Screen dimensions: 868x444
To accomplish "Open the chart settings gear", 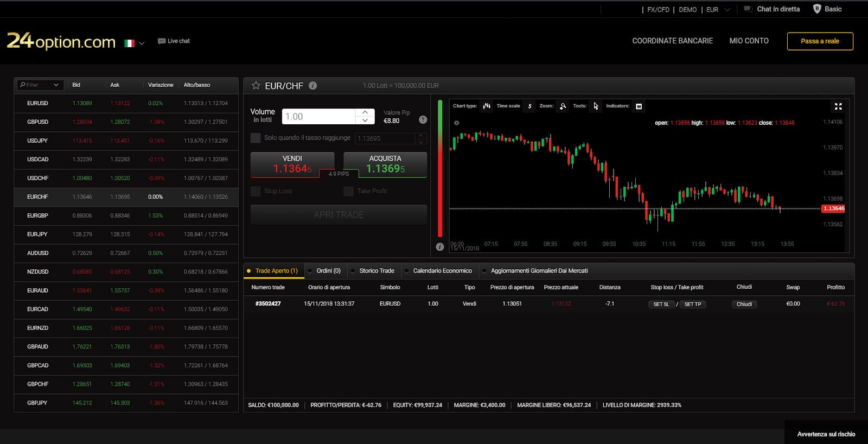I will (x=456, y=123).
